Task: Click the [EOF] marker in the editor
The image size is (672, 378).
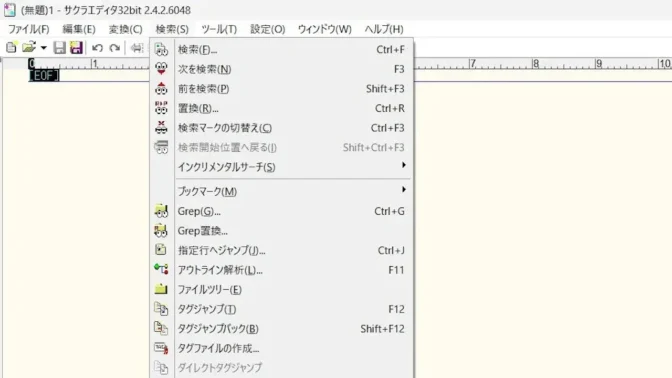Action: (x=44, y=76)
